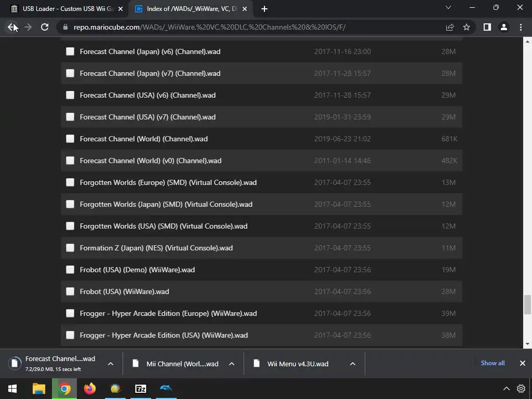Screen dimensions: 532x399
Task: Download Frobot (USA) (Demo) (WiiWare).wad
Action: pos(137,270)
